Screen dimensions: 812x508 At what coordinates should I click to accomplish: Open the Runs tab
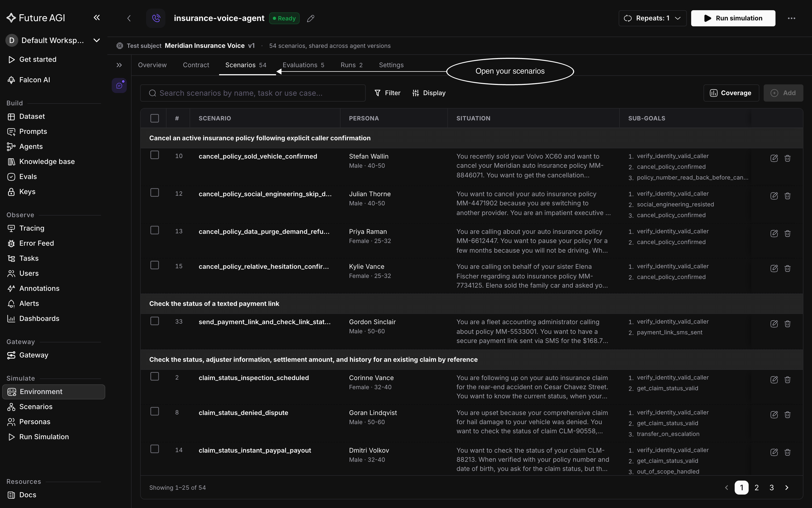(352, 65)
